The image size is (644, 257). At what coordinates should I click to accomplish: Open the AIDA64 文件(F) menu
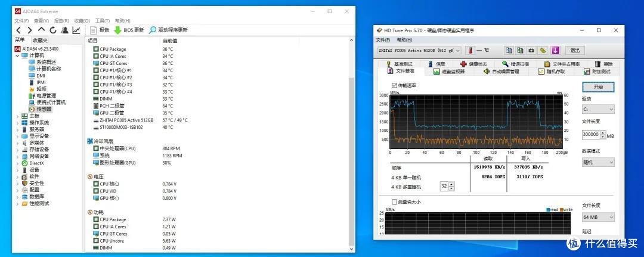(21, 20)
